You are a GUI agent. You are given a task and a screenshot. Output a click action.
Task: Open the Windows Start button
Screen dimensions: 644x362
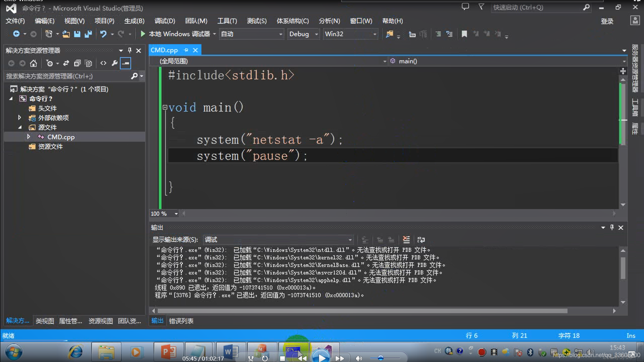14,352
